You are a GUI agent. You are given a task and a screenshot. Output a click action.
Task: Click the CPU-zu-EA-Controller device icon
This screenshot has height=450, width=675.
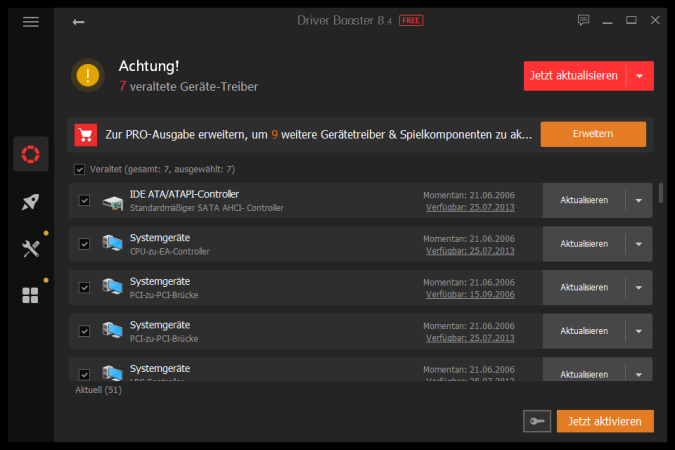(112, 243)
